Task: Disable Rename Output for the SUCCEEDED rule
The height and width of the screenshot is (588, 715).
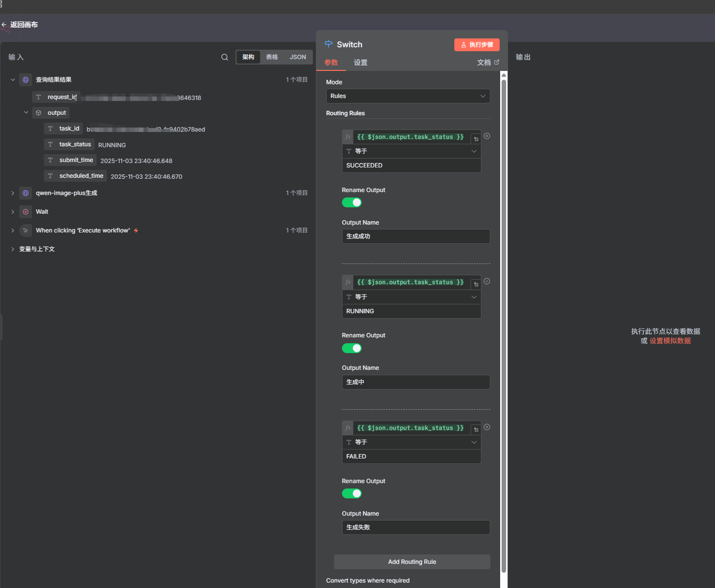Action: tap(352, 202)
